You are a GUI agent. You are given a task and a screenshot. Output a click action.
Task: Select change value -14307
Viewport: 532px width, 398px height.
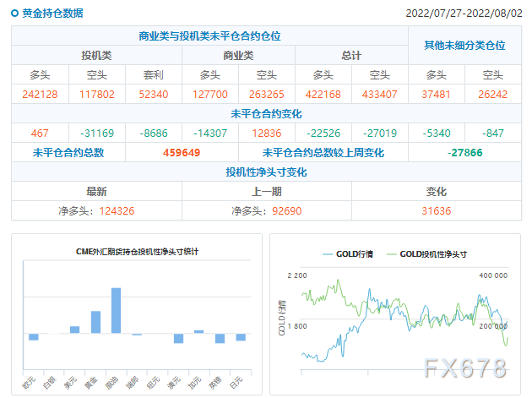[210, 134]
